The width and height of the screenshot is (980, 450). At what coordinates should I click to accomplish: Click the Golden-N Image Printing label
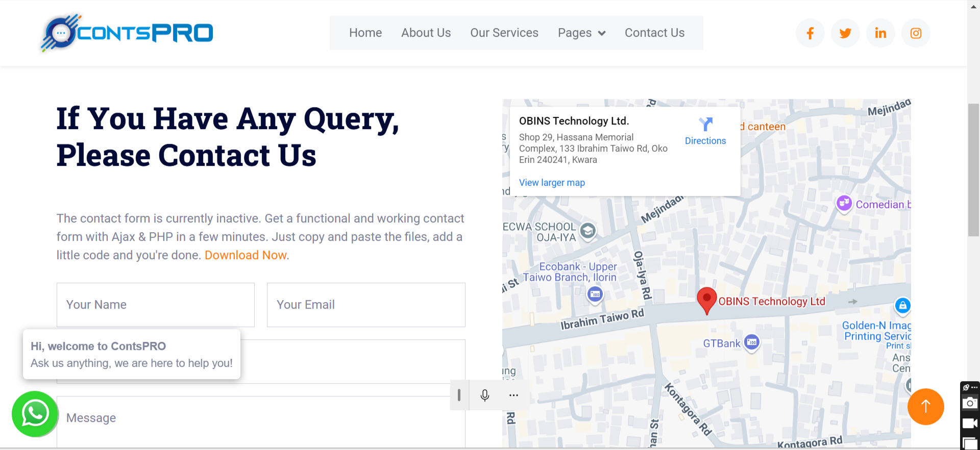pyautogui.click(x=877, y=331)
